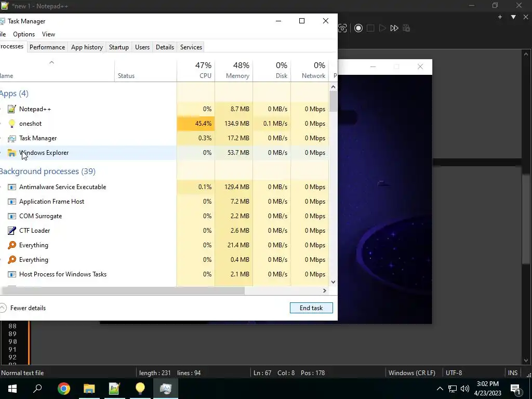Sort by the Disk column header

272,70
